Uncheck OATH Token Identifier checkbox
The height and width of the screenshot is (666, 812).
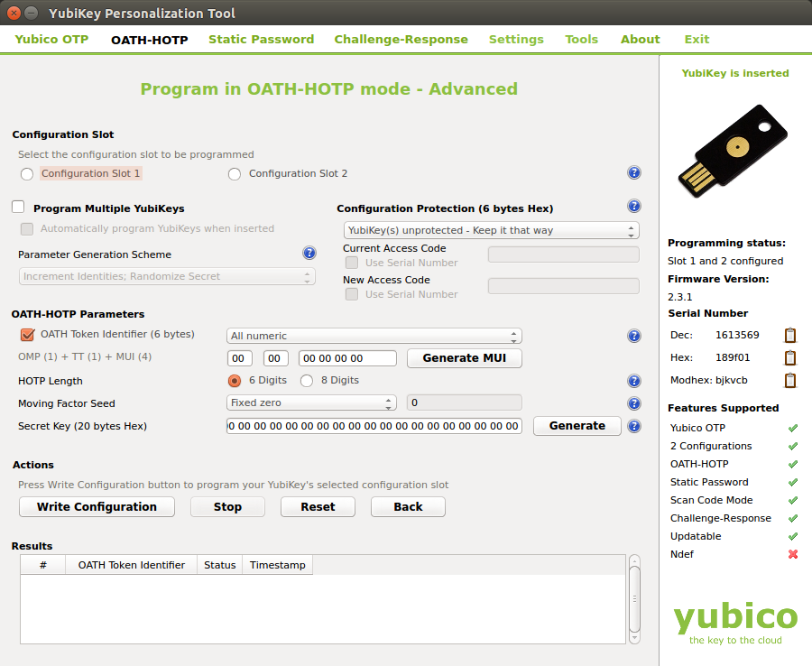point(27,335)
